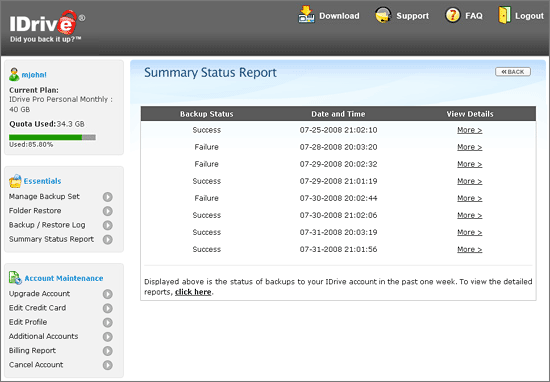Click the IDrive logo
This screenshot has height=382, width=550.
pyautogui.click(x=47, y=26)
